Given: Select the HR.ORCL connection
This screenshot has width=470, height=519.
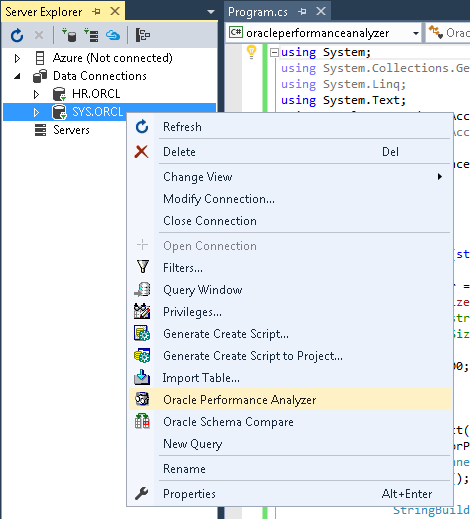Looking at the screenshot, I should pos(96,94).
